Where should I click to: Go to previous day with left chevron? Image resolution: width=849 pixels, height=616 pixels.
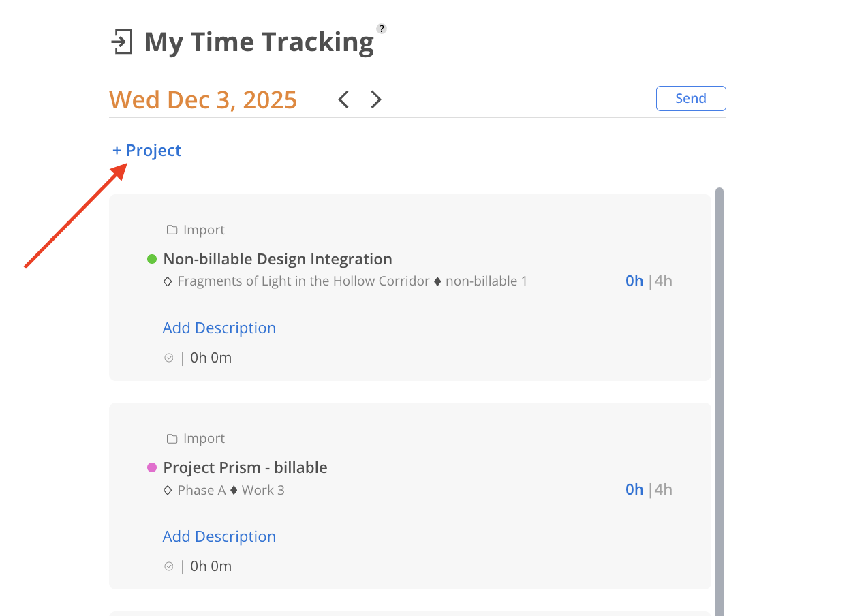pos(343,99)
